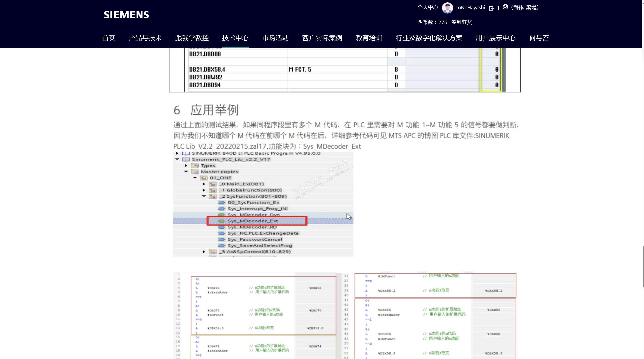The height and width of the screenshot is (359, 644).
Task: Open the 技术中心 navigation tab
Action: coord(235,38)
